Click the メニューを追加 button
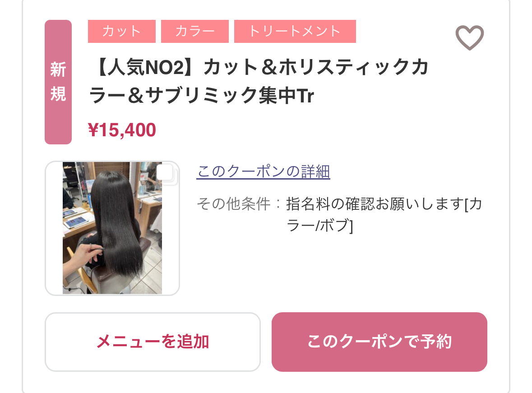532x393 pixels. 153,342
